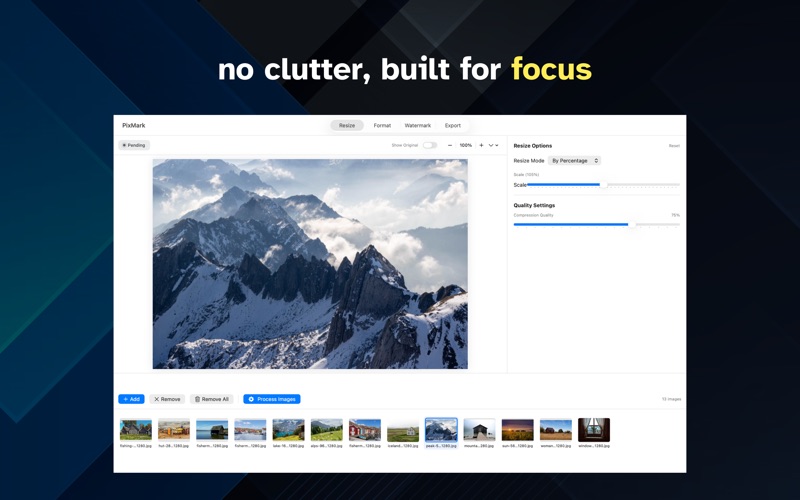Zoom in with the plus icon
The width and height of the screenshot is (800, 500).
click(481, 145)
